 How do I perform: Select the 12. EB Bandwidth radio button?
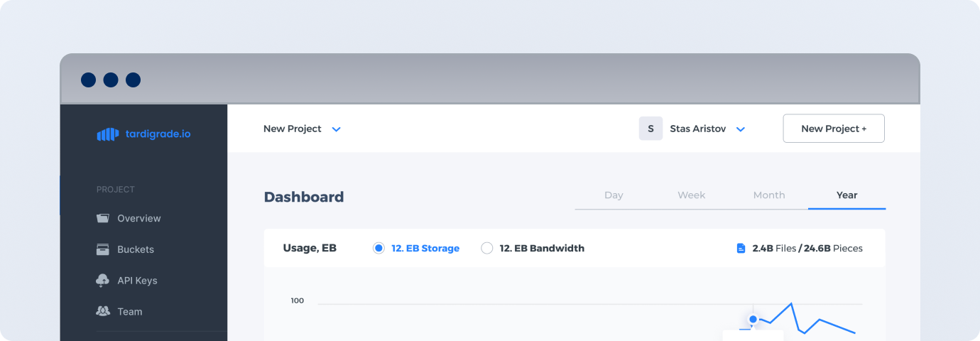486,248
